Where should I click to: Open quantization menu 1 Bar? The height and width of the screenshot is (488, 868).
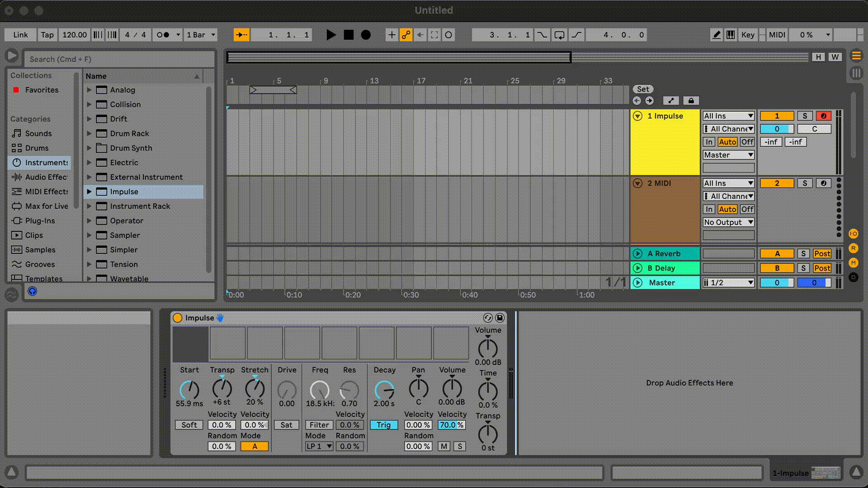[201, 35]
